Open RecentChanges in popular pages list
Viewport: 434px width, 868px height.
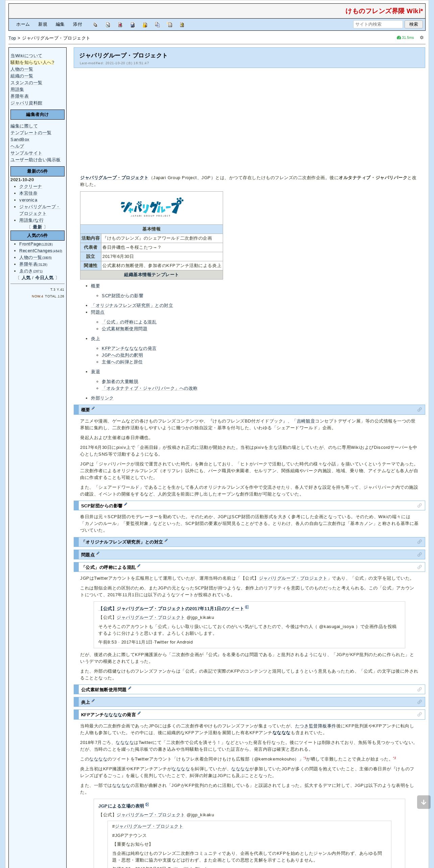coord(36,251)
